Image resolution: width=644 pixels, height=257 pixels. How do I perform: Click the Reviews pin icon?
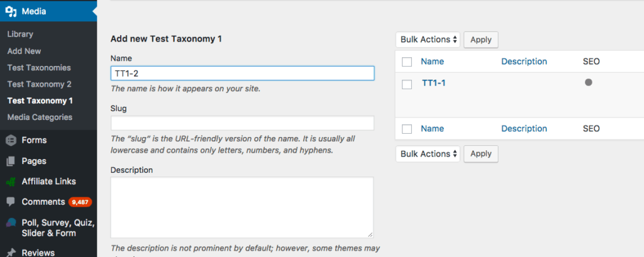click(x=11, y=253)
